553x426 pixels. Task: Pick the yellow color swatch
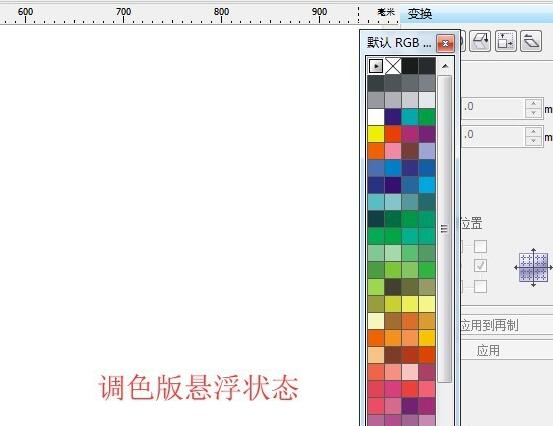[376, 134]
